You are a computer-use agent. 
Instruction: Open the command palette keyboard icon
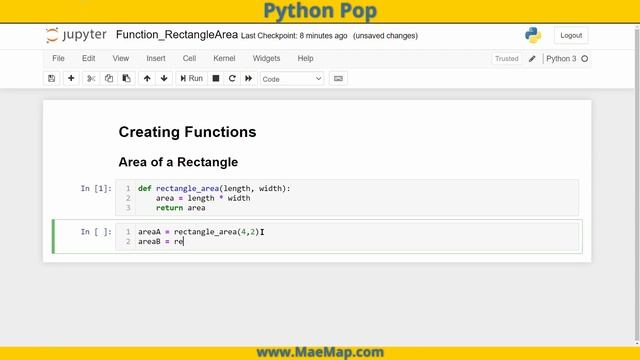(x=338, y=78)
